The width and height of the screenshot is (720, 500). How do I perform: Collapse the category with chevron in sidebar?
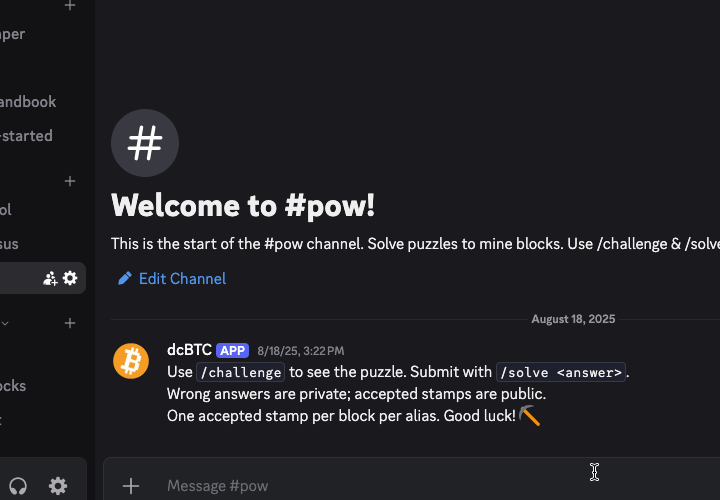[x=6, y=323]
